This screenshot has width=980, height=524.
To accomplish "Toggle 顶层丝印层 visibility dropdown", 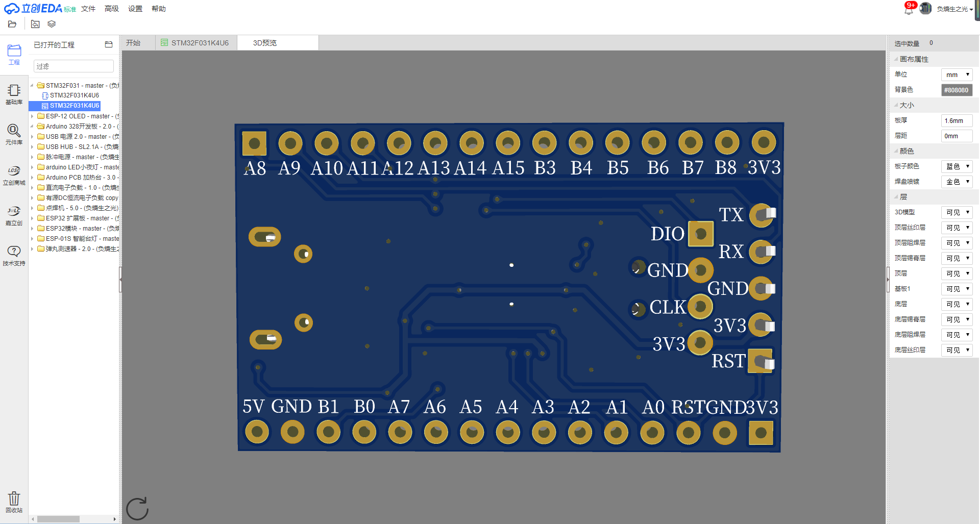I will (x=957, y=228).
